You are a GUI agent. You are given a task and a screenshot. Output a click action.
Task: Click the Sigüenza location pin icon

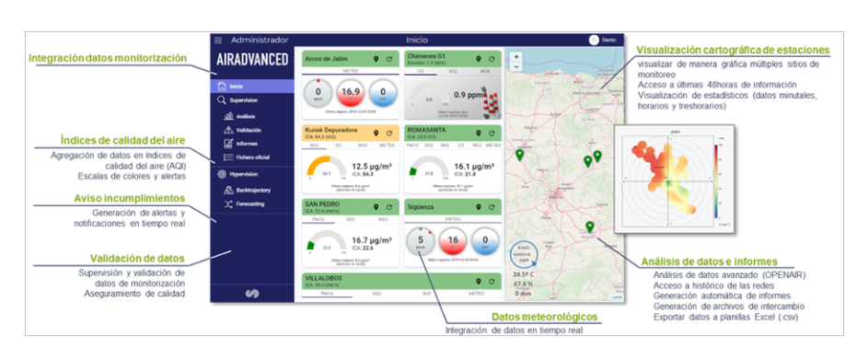tap(479, 207)
